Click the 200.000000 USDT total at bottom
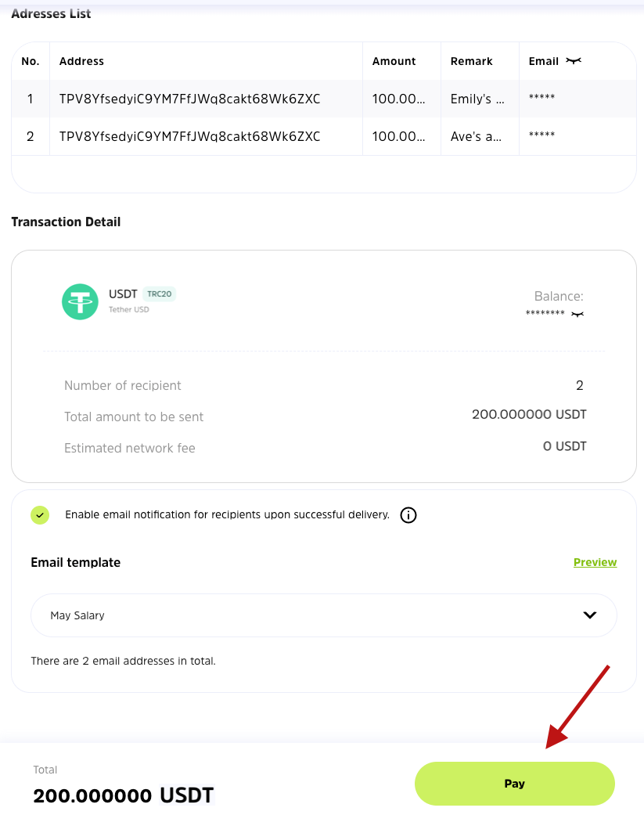The width and height of the screenshot is (644, 815). pos(123,795)
